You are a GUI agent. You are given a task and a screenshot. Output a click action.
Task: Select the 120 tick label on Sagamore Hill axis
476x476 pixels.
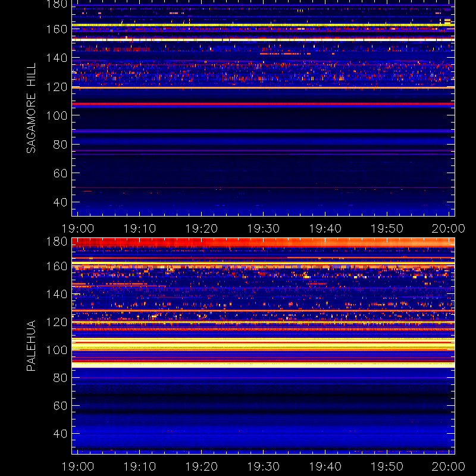tap(57, 87)
